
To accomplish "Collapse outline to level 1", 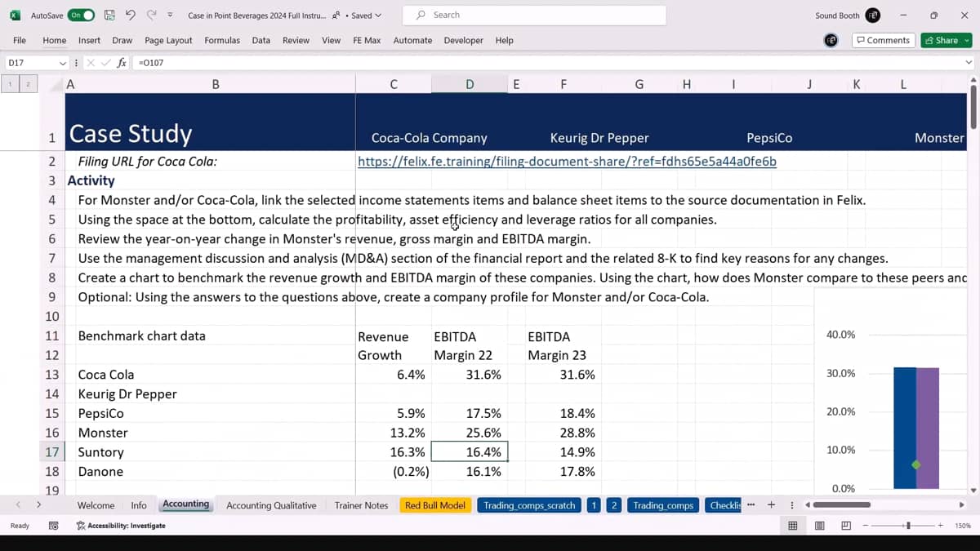I will tap(10, 83).
